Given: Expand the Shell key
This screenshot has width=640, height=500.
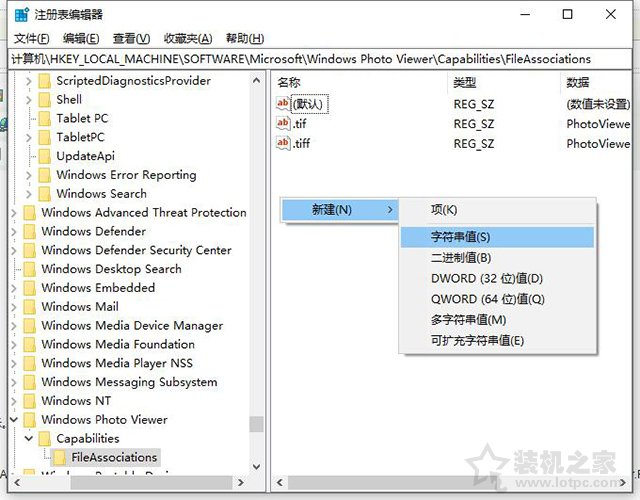Looking at the screenshot, I should (x=29, y=100).
